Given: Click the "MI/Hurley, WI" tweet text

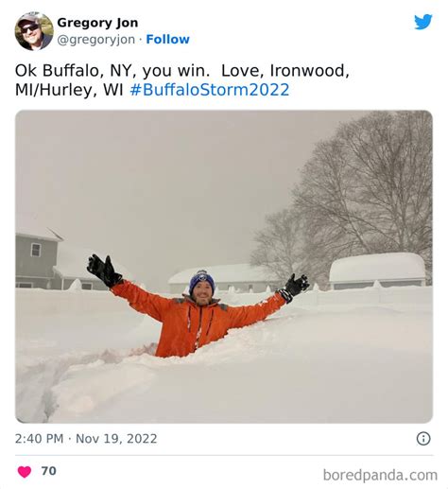Looking at the screenshot, I should [69, 90].
